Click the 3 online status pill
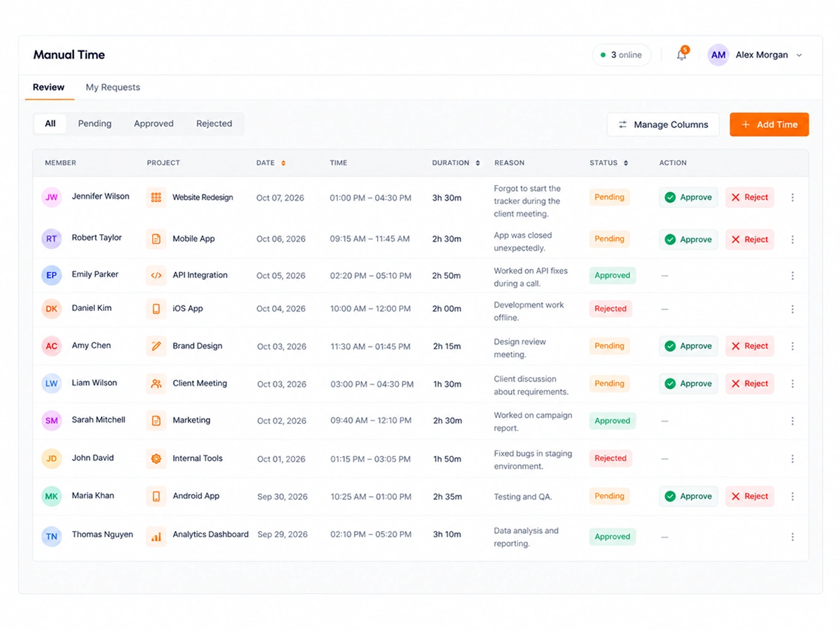The image size is (840, 630). point(621,55)
